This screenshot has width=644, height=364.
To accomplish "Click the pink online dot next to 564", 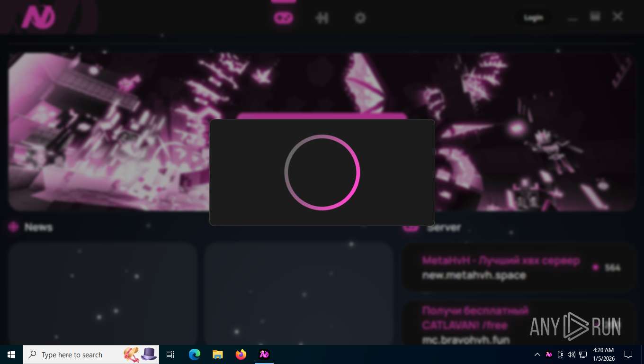I will point(596,268).
